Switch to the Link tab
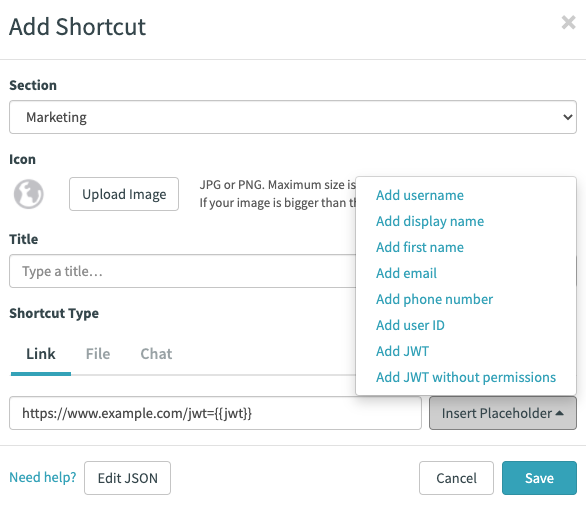The width and height of the screenshot is (586, 506). pyautogui.click(x=41, y=354)
